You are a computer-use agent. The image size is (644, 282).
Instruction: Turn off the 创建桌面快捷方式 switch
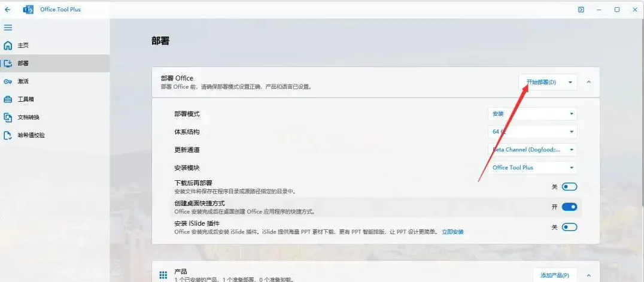click(569, 207)
